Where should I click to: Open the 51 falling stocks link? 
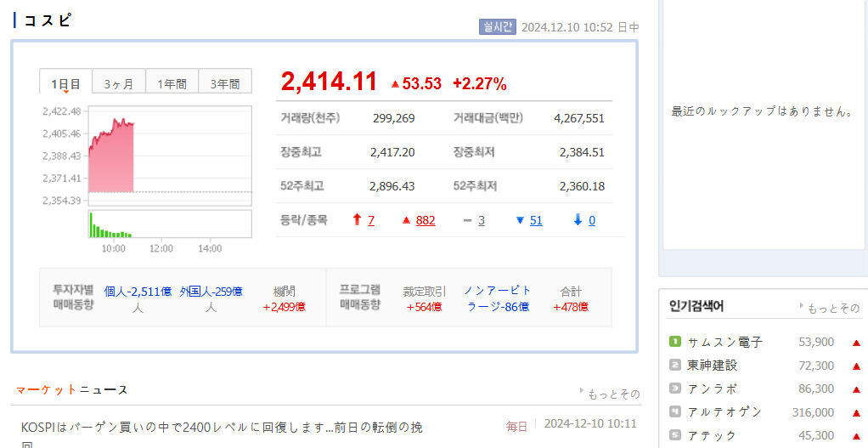pyautogui.click(x=535, y=220)
